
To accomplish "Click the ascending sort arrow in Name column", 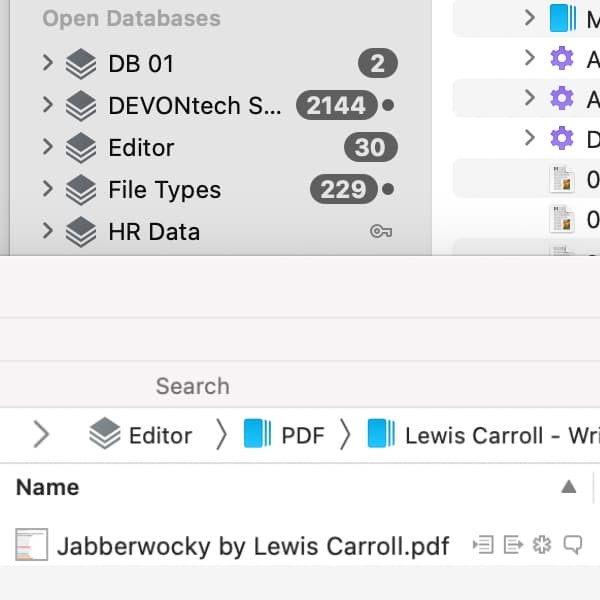I will [x=569, y=487].
